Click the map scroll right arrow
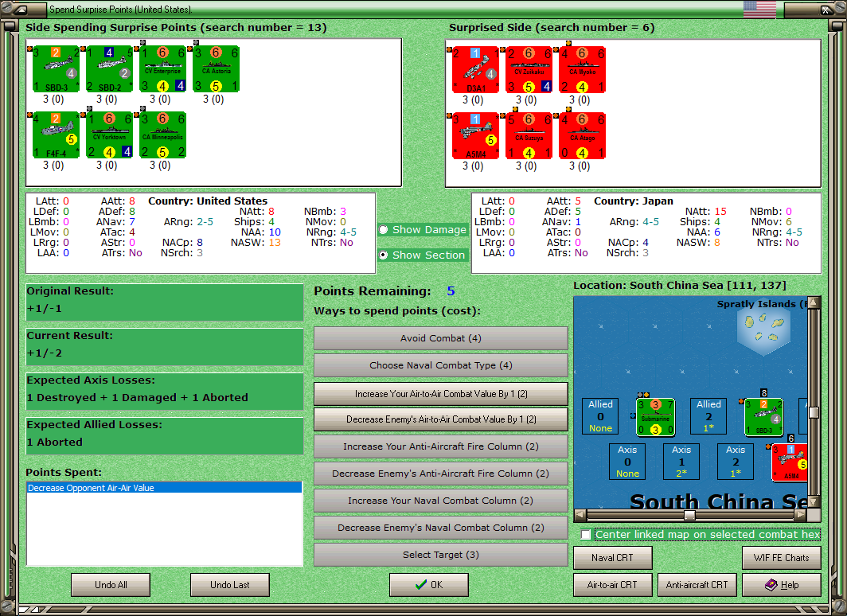 pyautogui.click(x=801, y=514)
